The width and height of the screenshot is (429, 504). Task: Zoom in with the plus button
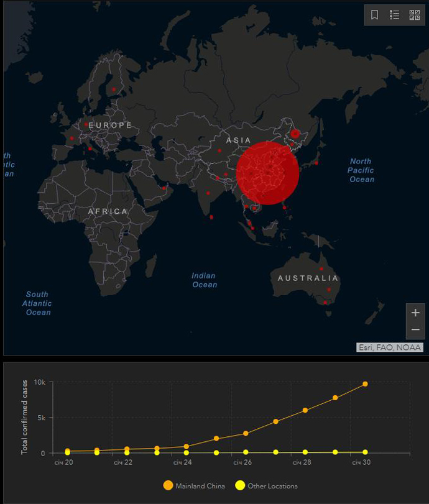[416, 313]
